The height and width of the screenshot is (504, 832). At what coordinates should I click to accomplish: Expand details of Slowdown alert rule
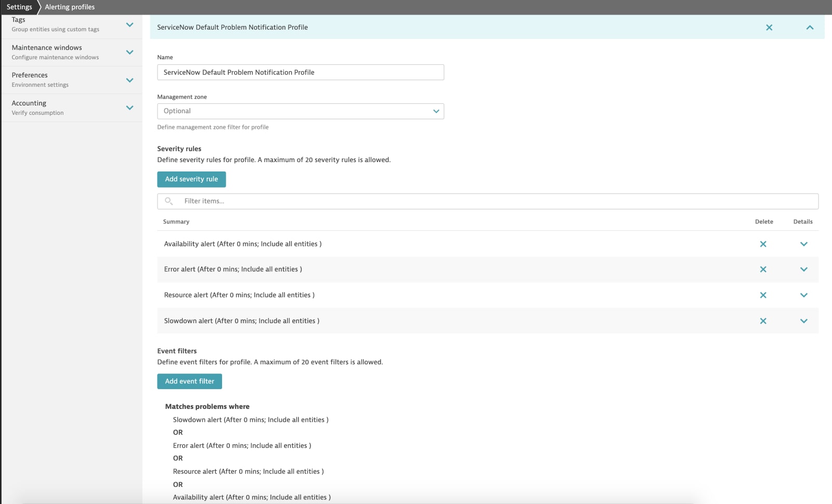point(803,321)
